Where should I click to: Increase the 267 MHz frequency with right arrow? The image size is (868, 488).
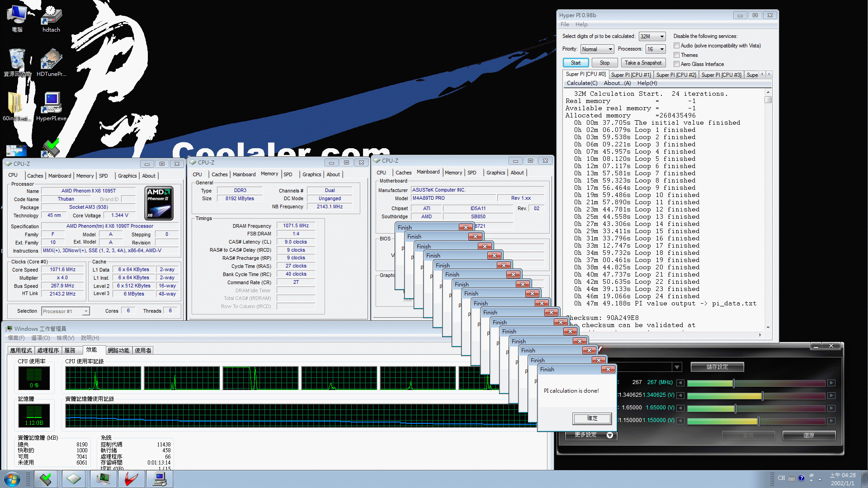coord(831,383)
